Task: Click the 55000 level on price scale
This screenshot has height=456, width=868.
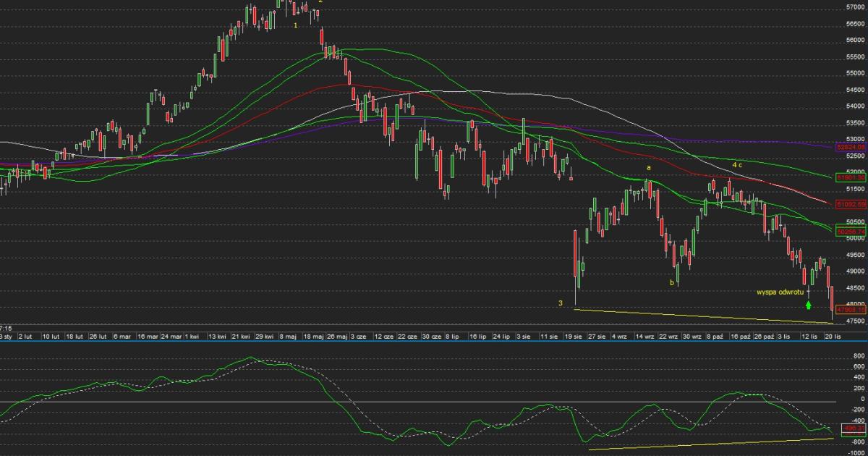Action: (x=856, y=73)
